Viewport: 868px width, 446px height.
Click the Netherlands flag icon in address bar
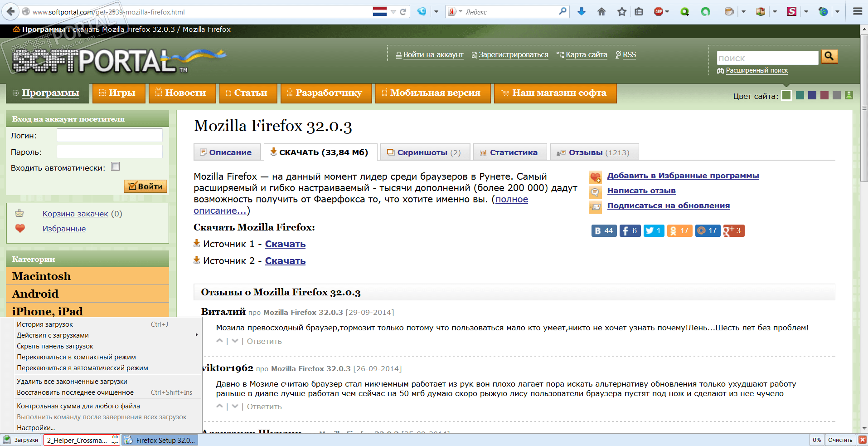(379, 12)
